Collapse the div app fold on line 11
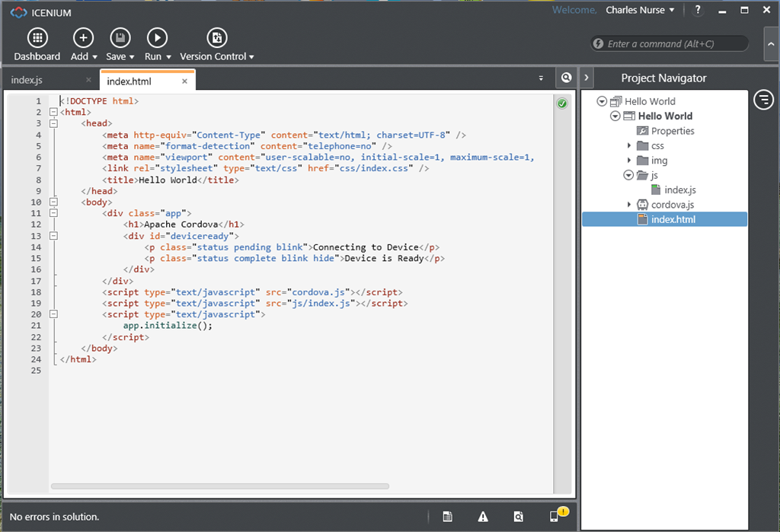780x532 pixels. [53, 213]
